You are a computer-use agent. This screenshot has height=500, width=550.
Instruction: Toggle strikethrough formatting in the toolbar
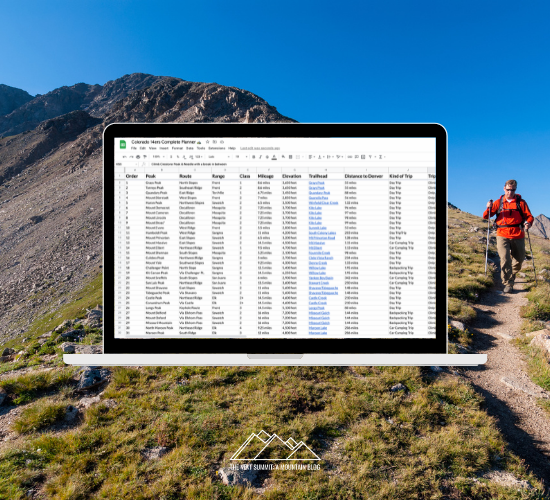coord(267,157)
